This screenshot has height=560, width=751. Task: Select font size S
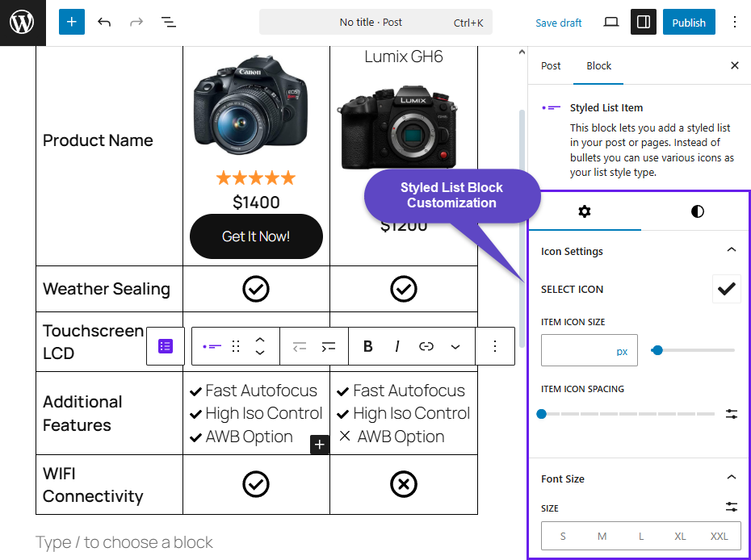[x=563, y=536]
